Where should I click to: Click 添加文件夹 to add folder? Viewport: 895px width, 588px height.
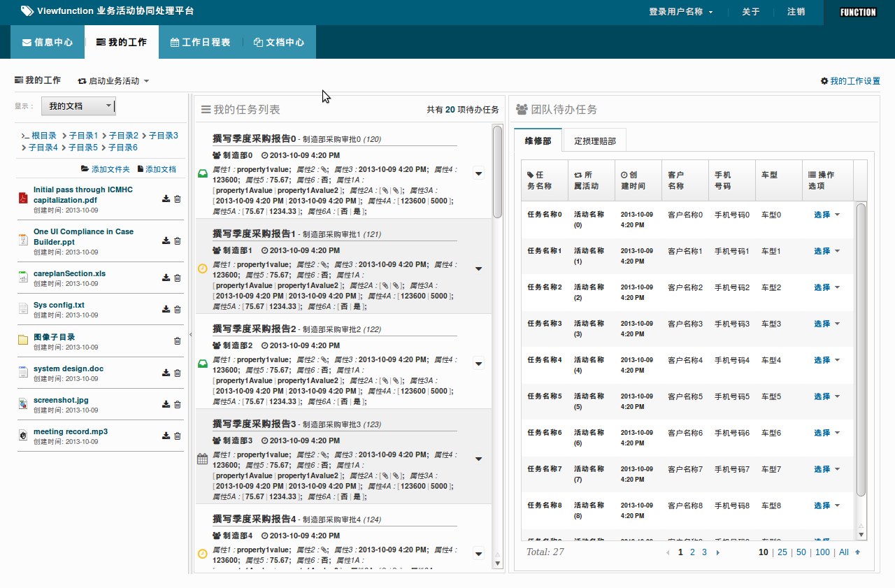point(106,169)
